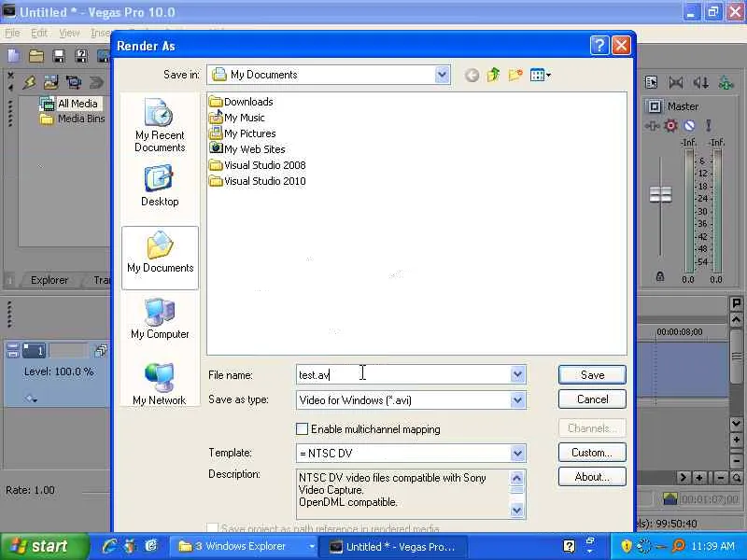Click Vegas project properties toolbar icon
Viewport: 747px width, 560px height.
click(x=81, y=56)
